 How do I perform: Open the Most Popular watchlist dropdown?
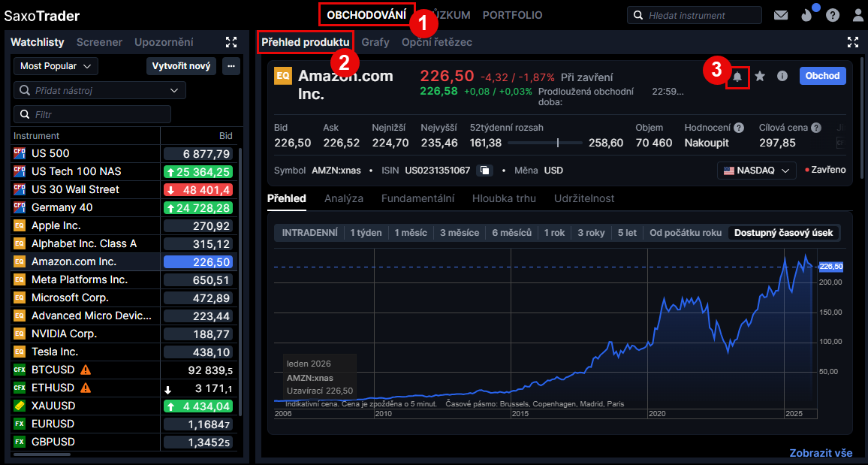click(x=56, y=66)
